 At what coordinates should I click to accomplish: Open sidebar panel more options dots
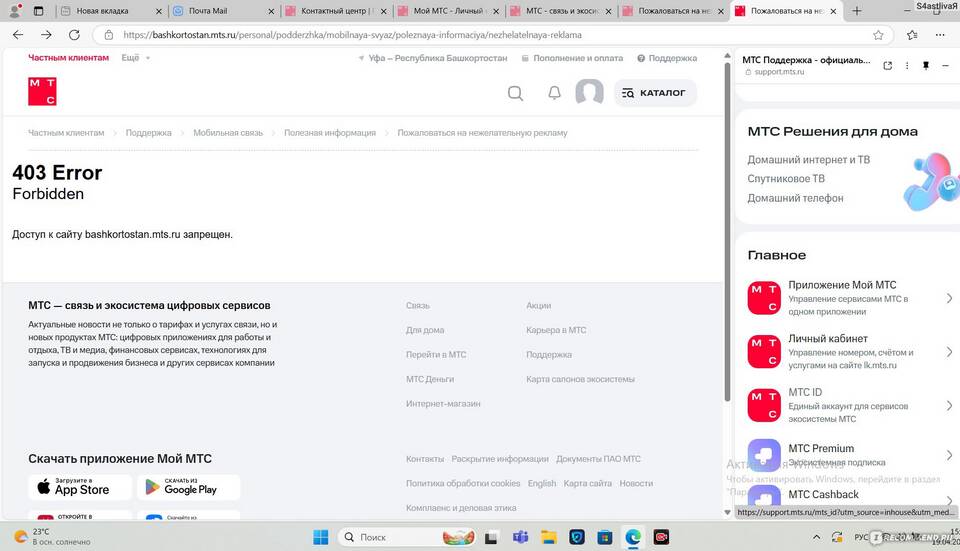click(x=907, y=66)
